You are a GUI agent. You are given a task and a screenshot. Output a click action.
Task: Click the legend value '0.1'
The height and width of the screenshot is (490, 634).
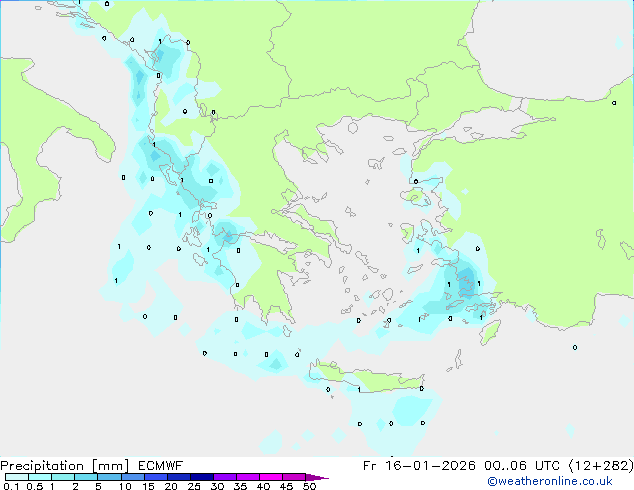click(11, 486)
